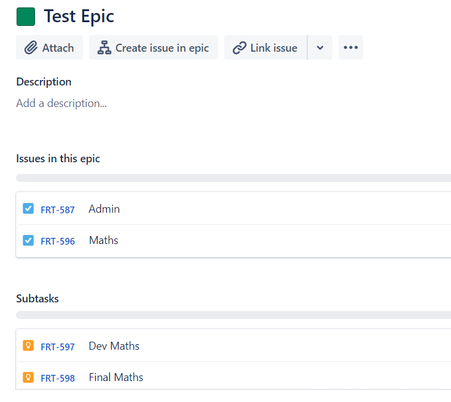Click the blue task icon beside FRT-587
Viewport: 451px width, 402px height.
pos(28,209)
